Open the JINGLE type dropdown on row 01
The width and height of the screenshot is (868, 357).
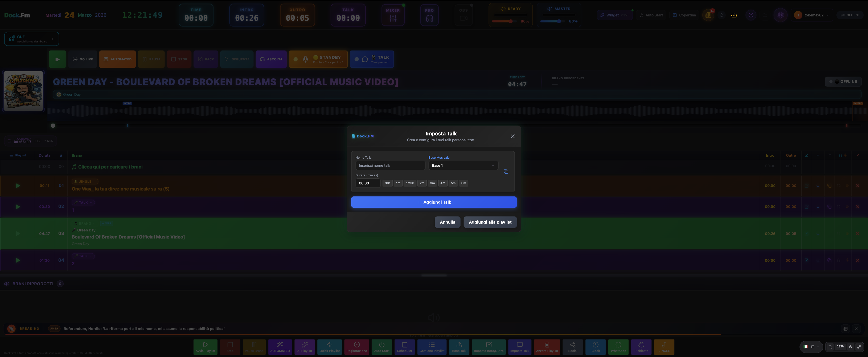click(x=85, y=182)
